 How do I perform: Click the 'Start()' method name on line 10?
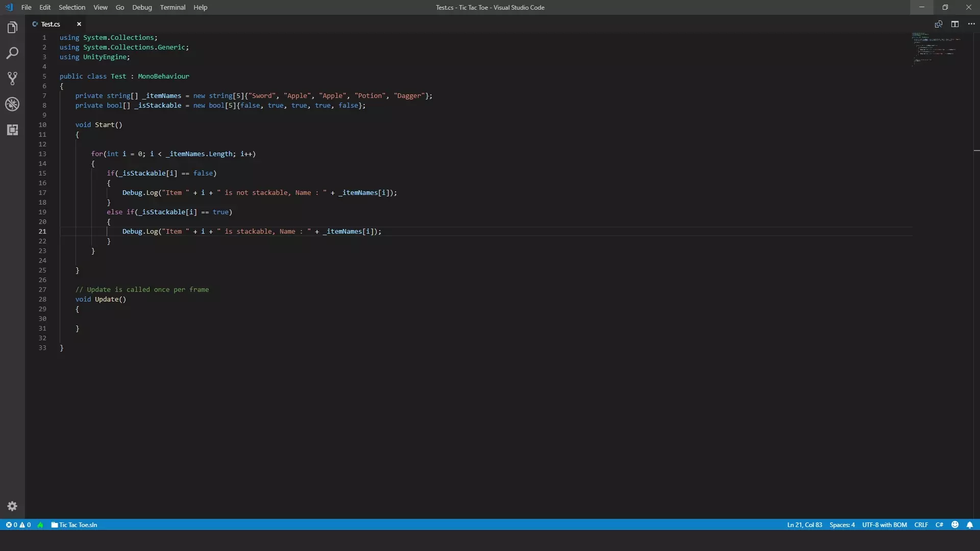click(109, 124)
